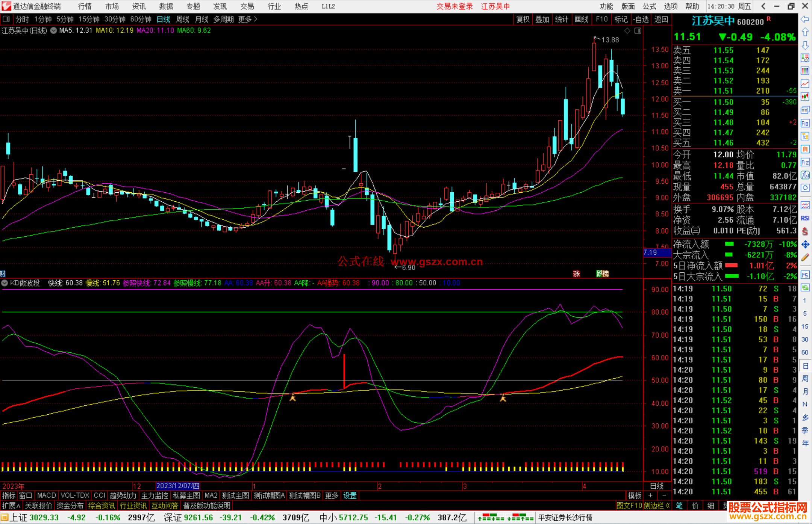
Task: Select the pencil drawing tool icon
Action: pyautogui.click(x=805, y=257)
